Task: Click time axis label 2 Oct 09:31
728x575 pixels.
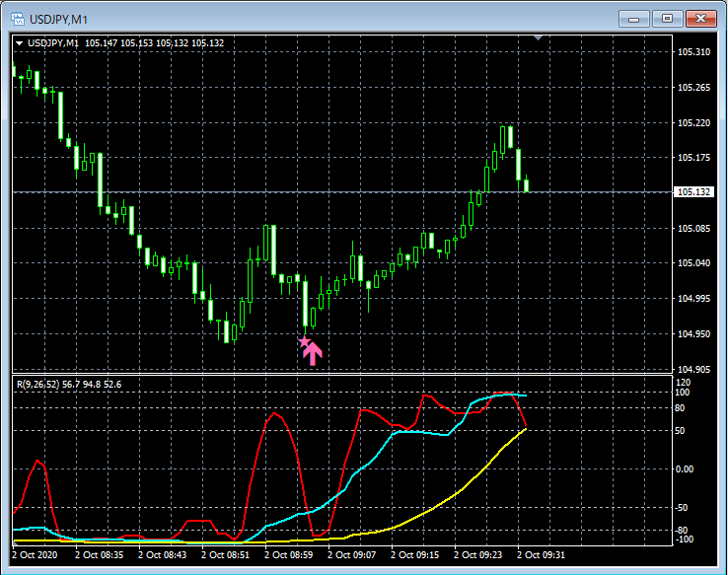Action: click(541, 554)
